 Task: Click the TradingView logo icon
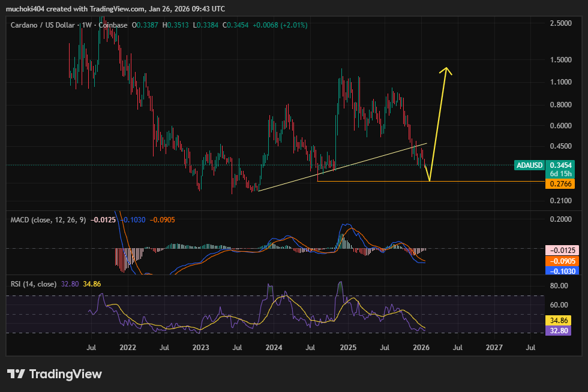tap(16, 374)
